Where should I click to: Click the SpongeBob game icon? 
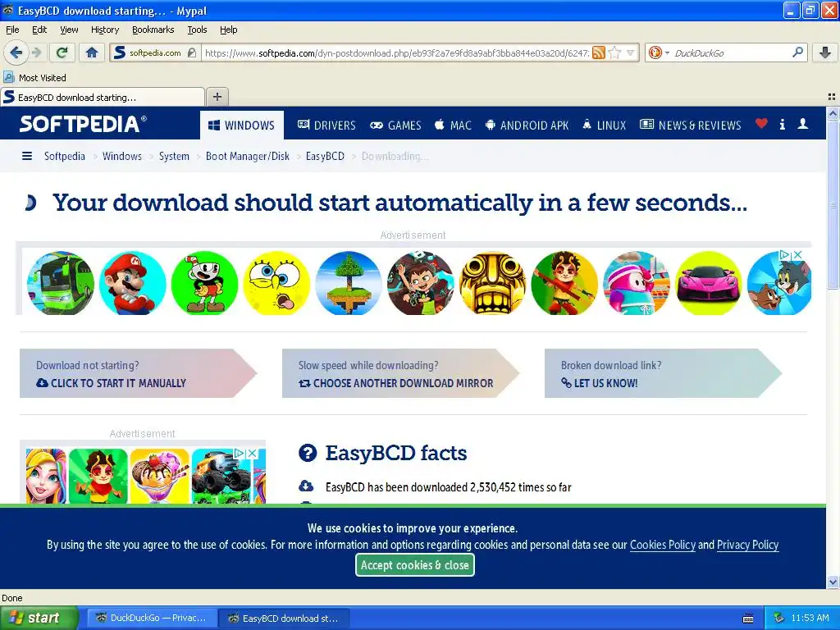click(276, 283)
